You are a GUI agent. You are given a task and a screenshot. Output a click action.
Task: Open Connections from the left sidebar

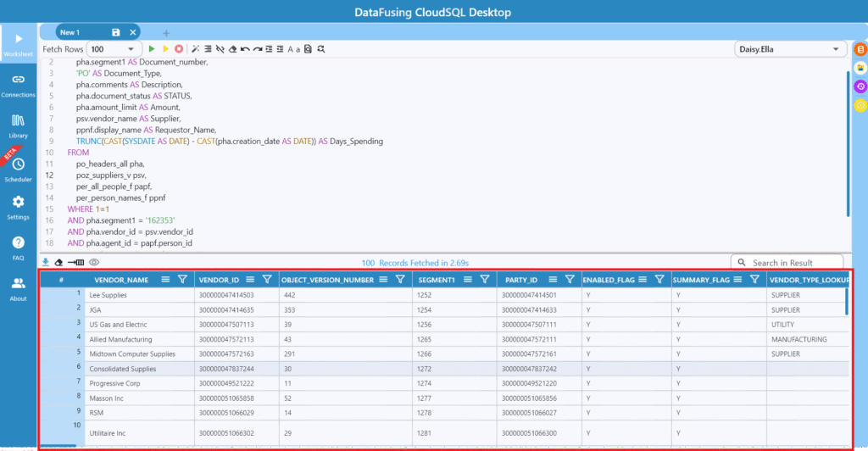(19, 86)
